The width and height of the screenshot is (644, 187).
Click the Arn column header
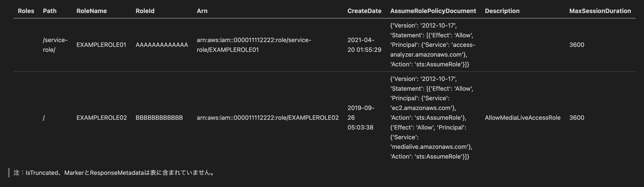click(x=202, y=11)
